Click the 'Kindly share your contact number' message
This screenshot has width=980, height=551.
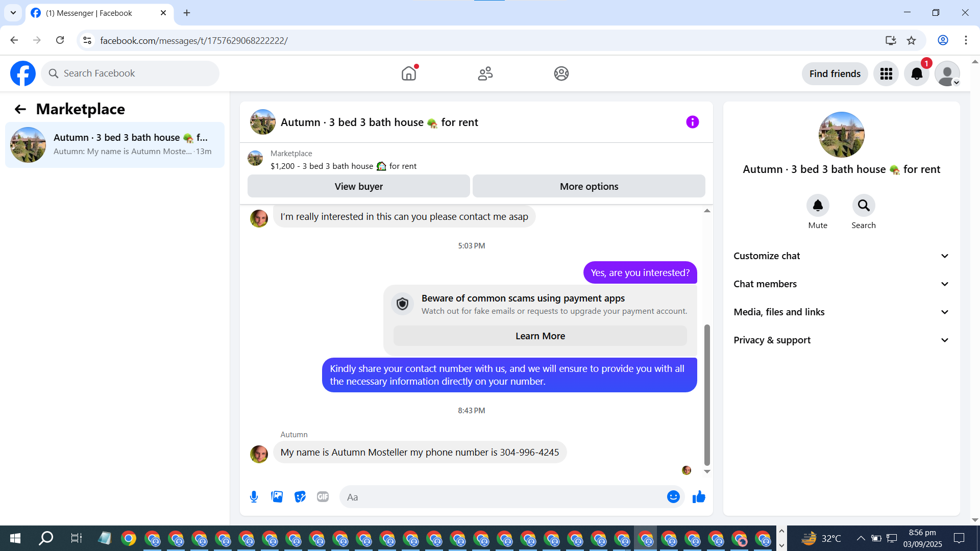[509, 375]
